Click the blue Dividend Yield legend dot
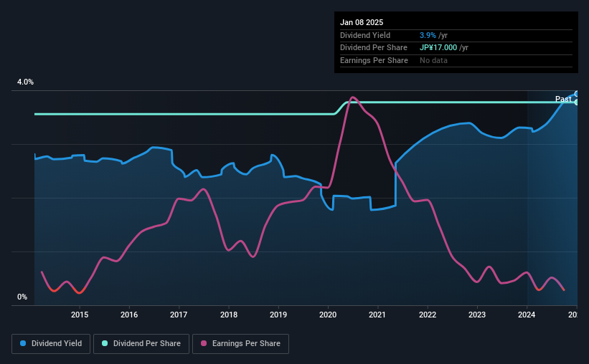Viewport: 589px width, 364px height. coord(23,343)
